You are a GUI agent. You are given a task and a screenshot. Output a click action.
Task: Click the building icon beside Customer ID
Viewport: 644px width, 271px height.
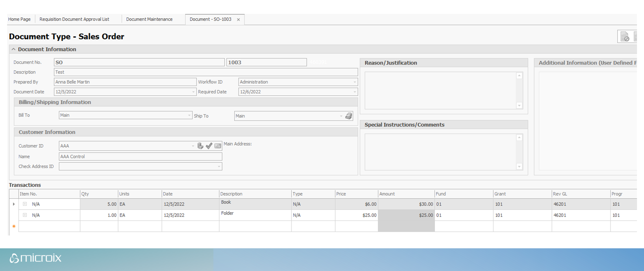(x=200, y=146)
